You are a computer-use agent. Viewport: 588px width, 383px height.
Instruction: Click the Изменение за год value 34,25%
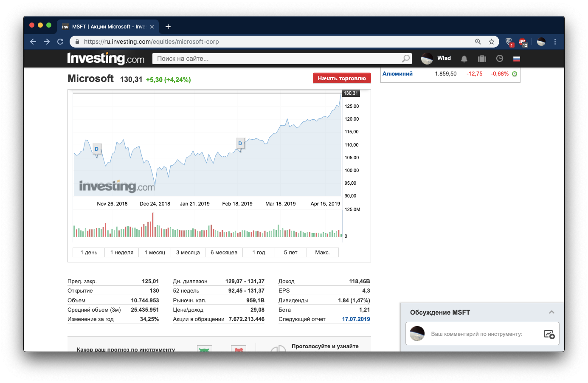[149, 319]
